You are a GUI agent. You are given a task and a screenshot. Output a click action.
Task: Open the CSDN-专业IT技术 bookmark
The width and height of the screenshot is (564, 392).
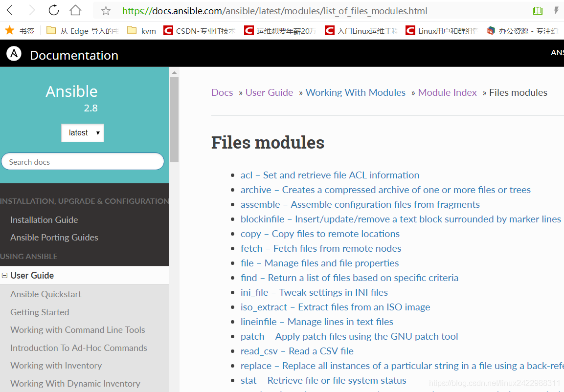pos(199,31)
